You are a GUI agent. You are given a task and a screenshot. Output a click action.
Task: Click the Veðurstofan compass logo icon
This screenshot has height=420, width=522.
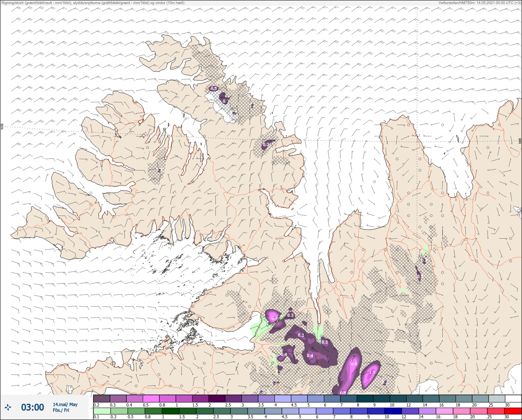[x=8, y=407]
